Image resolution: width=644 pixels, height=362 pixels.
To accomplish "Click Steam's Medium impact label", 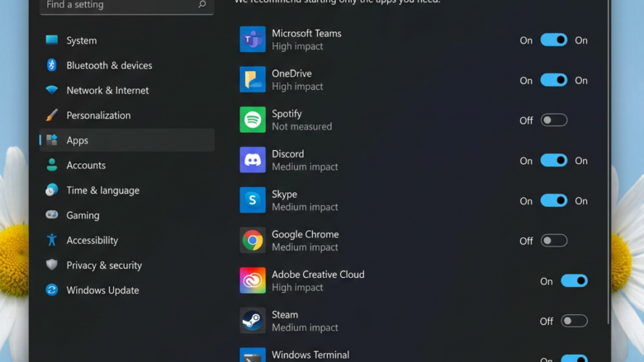I will pyautogui.click(x=305, y=327).
